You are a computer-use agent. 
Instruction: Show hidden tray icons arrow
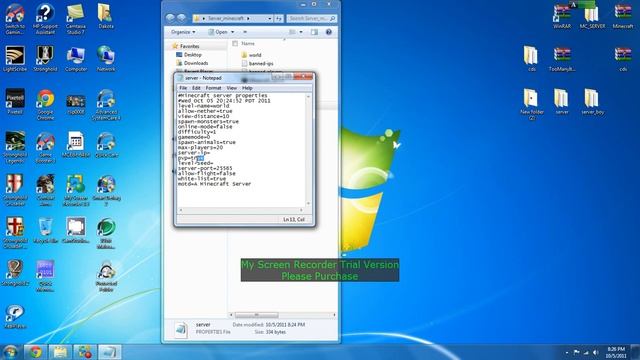(567, 352)
